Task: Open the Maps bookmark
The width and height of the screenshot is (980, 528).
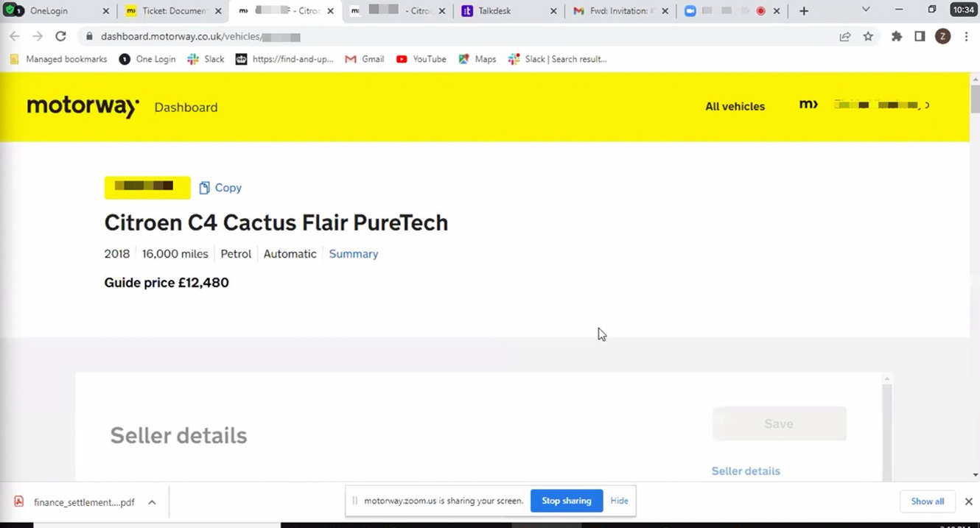Action: tap(477, 59)
